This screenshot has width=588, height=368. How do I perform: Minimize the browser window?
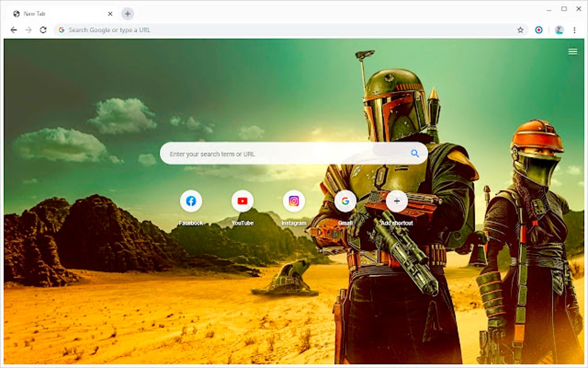[549, 9]
